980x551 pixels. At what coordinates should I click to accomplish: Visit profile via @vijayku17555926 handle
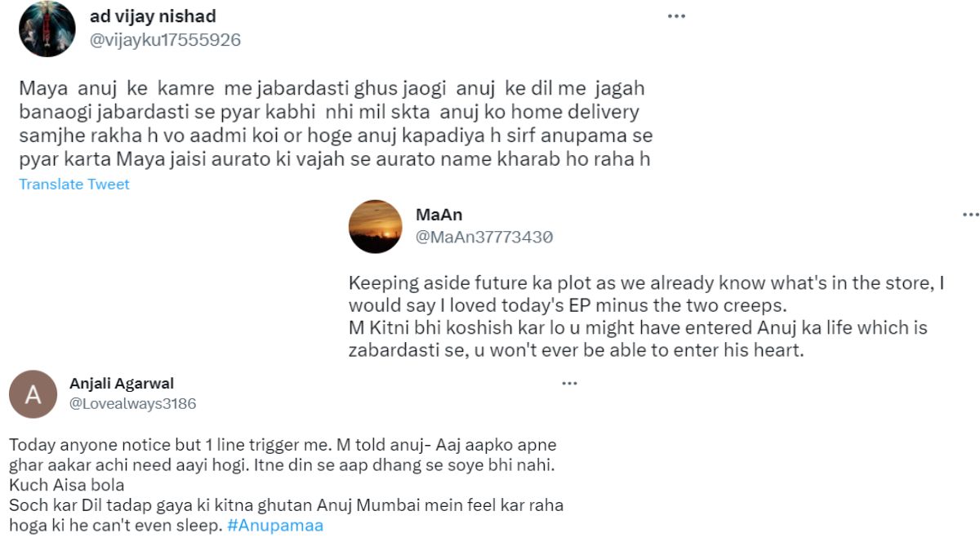coord(163,38)
